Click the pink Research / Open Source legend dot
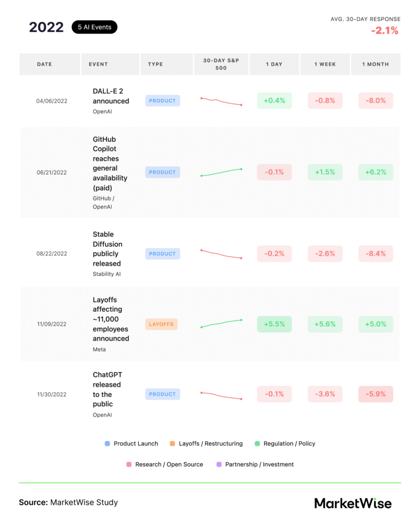The height and width of the screenshot is (521, 420). pos(129,465)
